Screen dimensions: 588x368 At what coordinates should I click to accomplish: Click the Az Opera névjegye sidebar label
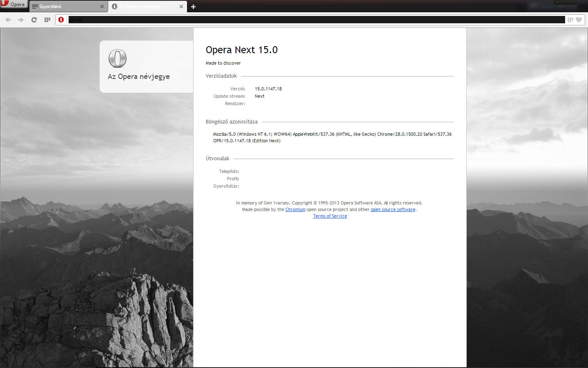pos(139,76)
